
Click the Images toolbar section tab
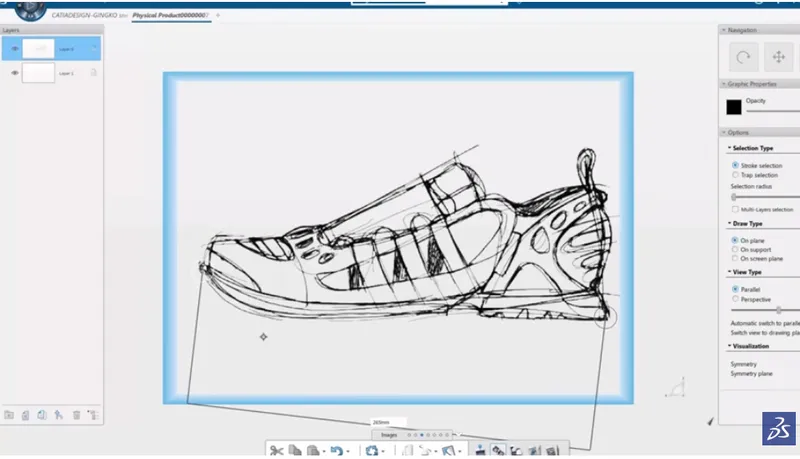pyautogui.click(x=389, y=435)
